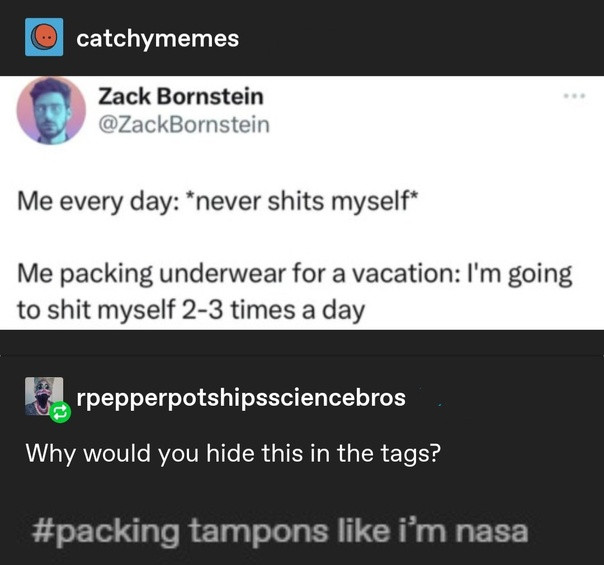Click the dark header bar beside catchymemes

tap(420, 38)
